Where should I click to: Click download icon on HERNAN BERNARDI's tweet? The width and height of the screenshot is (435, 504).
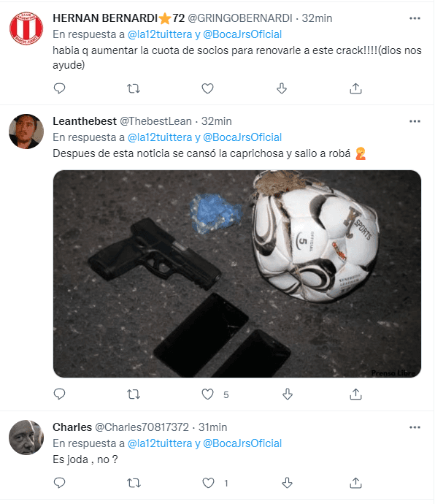282,88
